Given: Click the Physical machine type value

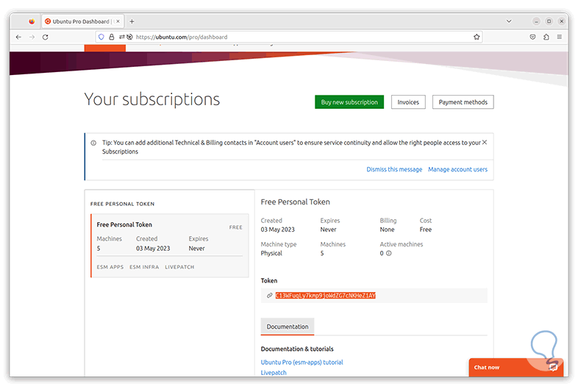Looking at the screenshot, I should click(271, 253).
